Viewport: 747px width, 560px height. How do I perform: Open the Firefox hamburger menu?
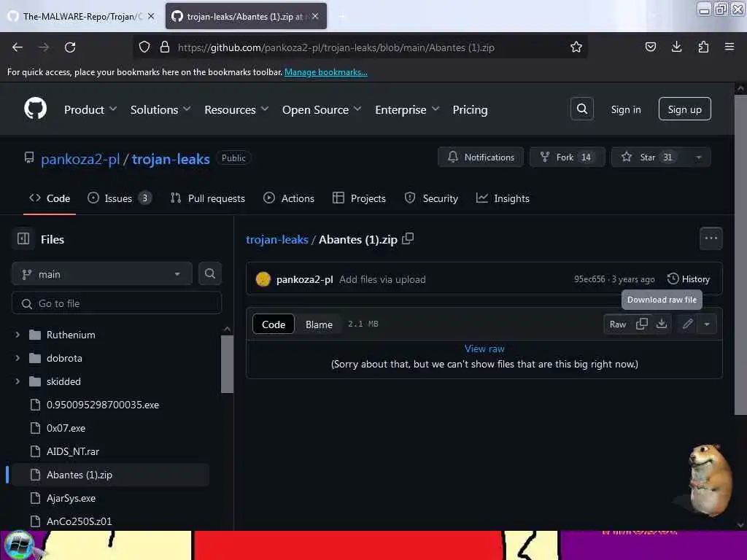tap(729, 47)
